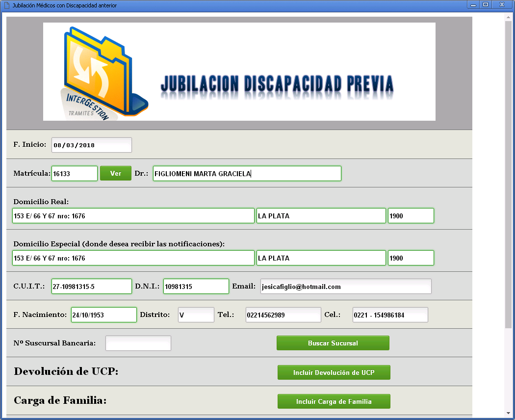Click the Distrito field with value V
This screenshot has width=515, height=420.
coord(196,315)
